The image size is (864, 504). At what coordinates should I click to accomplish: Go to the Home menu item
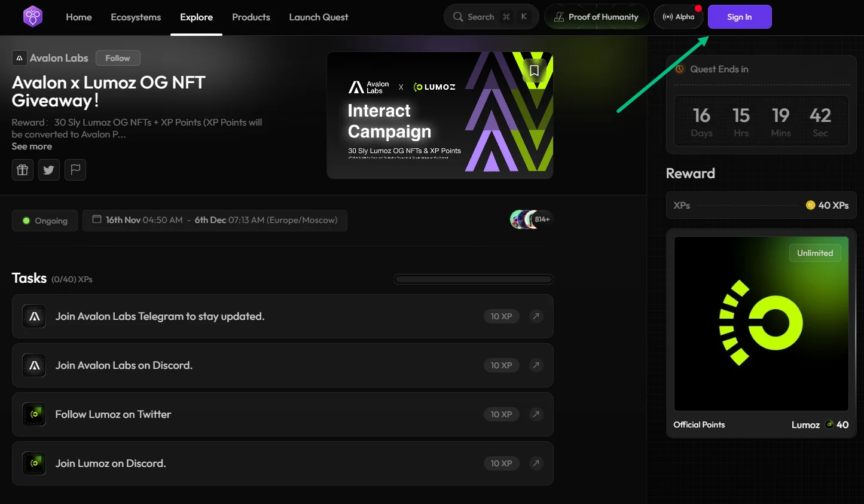(x=79, y=17)
